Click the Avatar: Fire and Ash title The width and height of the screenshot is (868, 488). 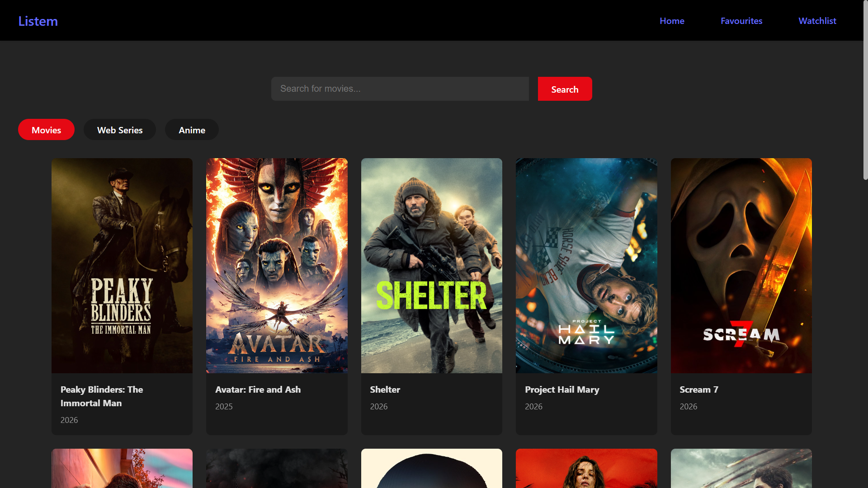point(258,389)
